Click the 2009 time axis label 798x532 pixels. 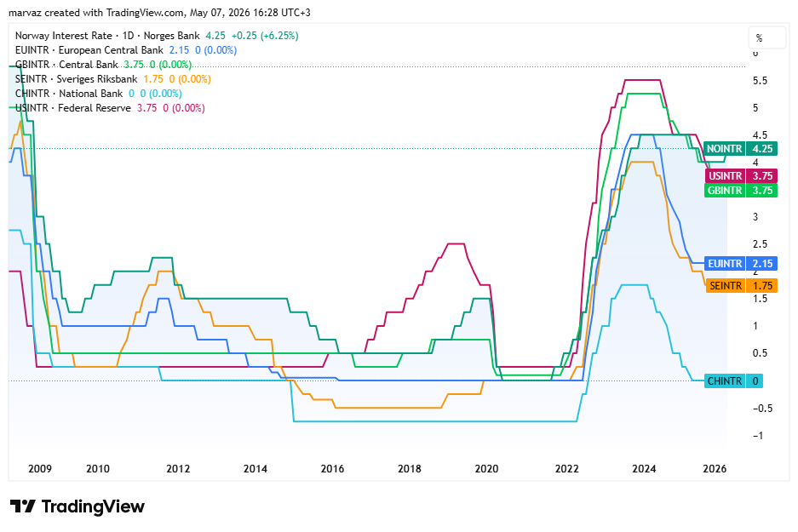coord(40,469)
